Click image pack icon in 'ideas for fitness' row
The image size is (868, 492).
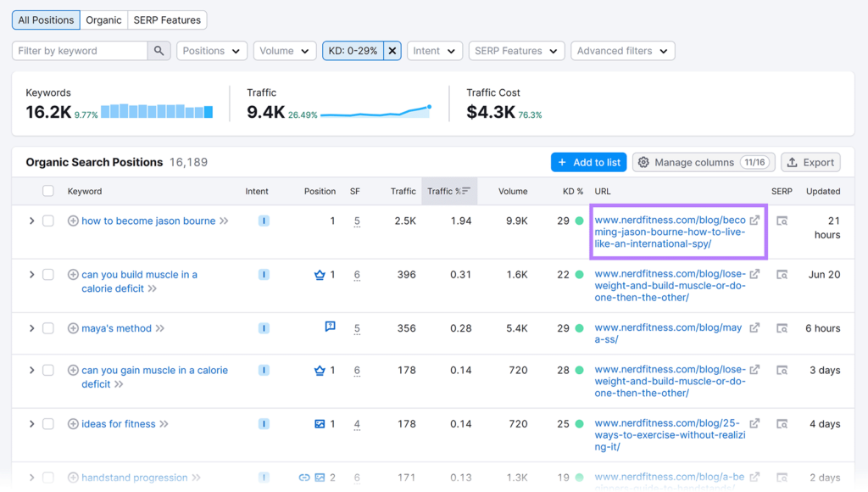coord(320,424)
